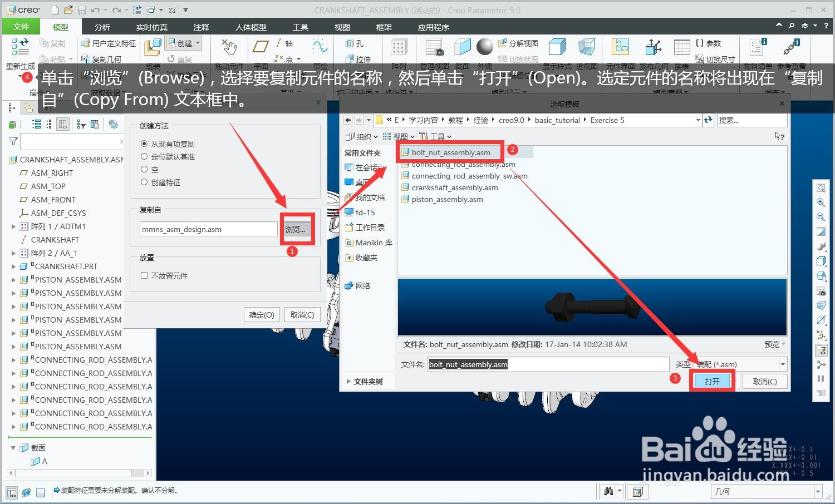Click the 确定(O) button
Screen dimensions: 835x504
point(262,314)
